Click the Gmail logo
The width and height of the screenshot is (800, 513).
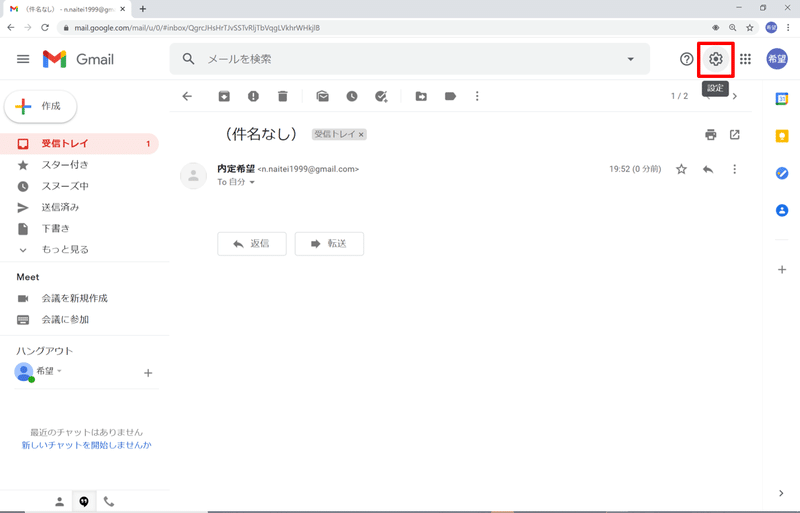[x=78, y=59]
